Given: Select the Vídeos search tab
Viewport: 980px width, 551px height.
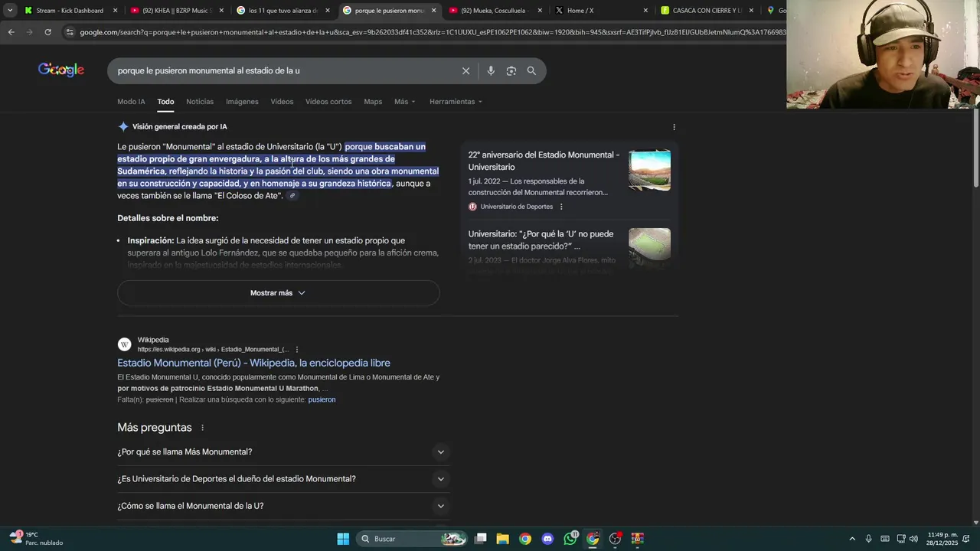Looking at the screenshot, I should [282, 102].
